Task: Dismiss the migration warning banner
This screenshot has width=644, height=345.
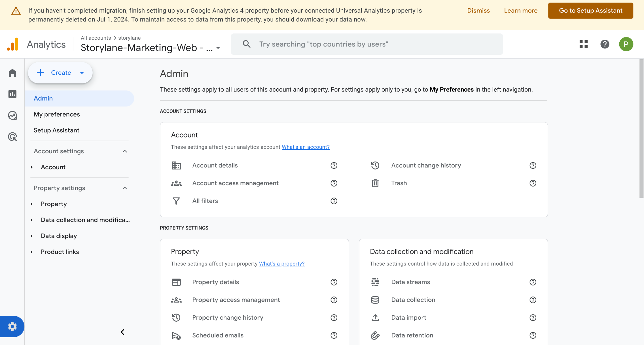Action: [478, 11]
